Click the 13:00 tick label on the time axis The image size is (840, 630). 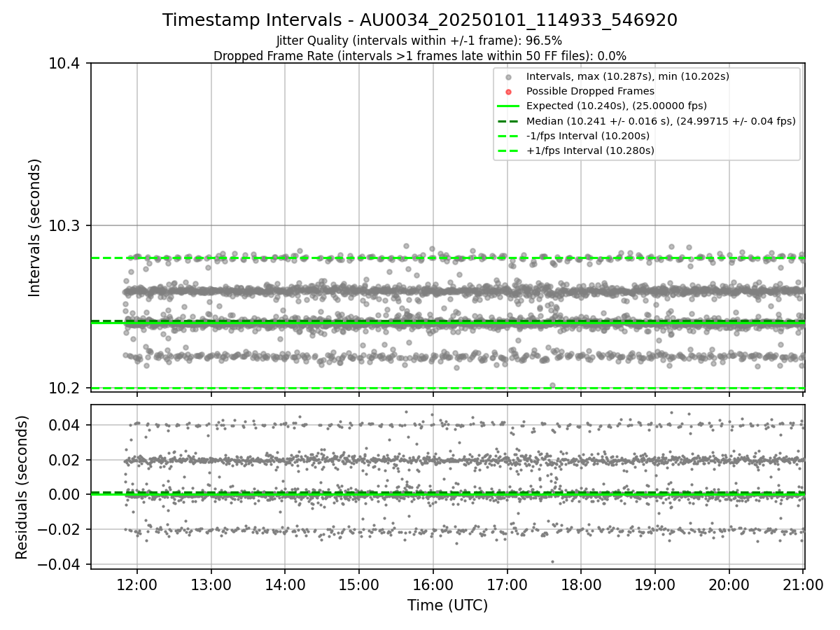[x=211, y=585]
